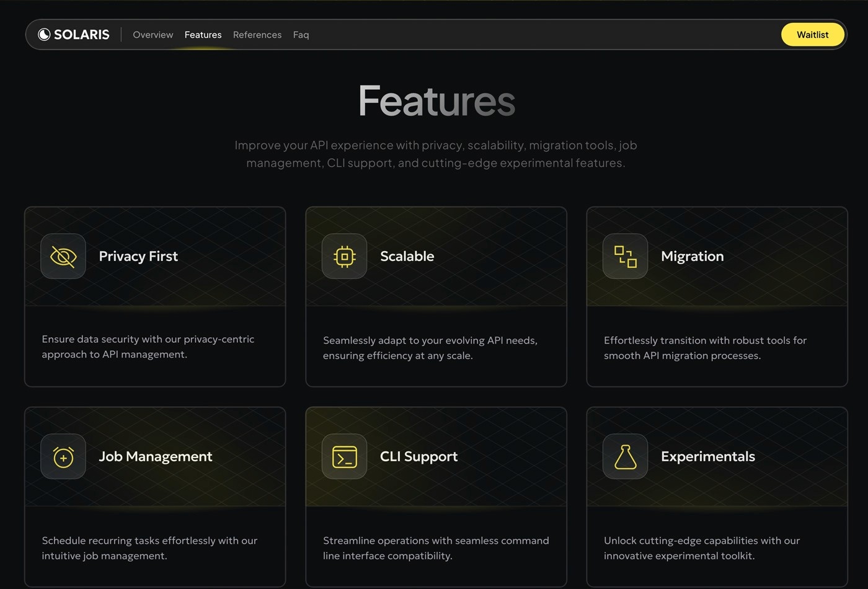
Task: Click the large Features page heading
Action: tap(436, 101)
